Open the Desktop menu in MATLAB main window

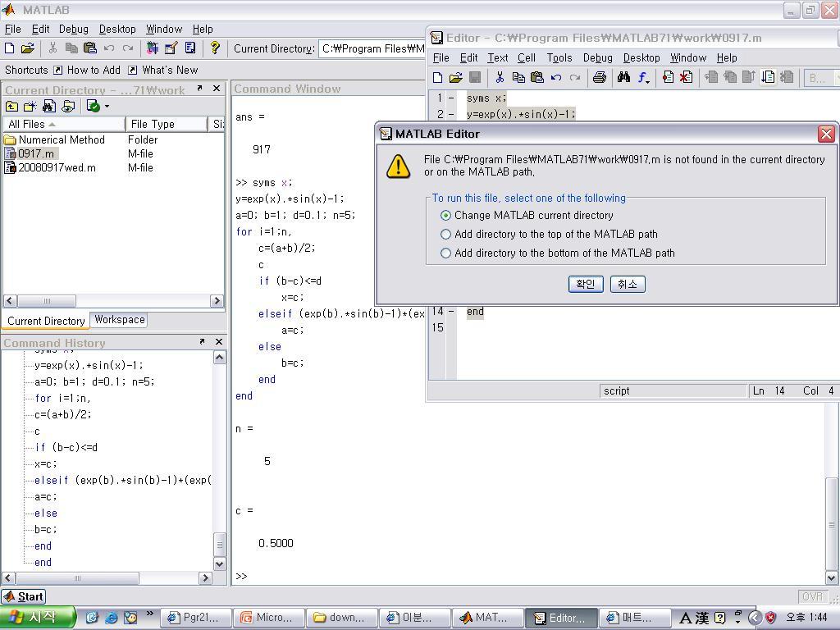tap(117, 29)
